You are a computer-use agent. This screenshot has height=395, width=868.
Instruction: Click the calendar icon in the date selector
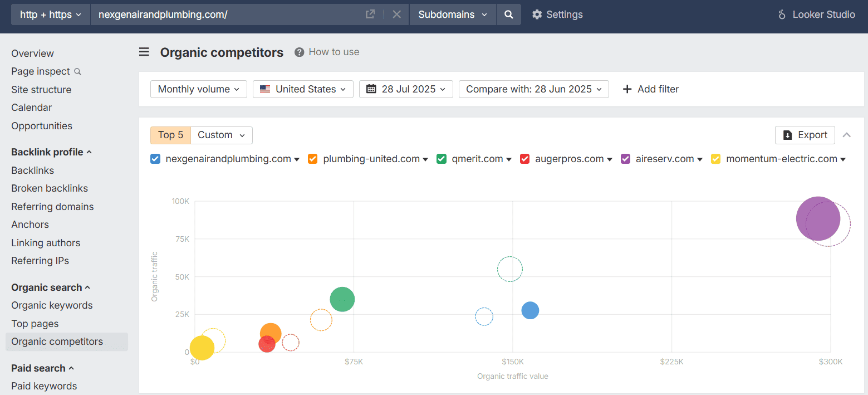point(371,89)
